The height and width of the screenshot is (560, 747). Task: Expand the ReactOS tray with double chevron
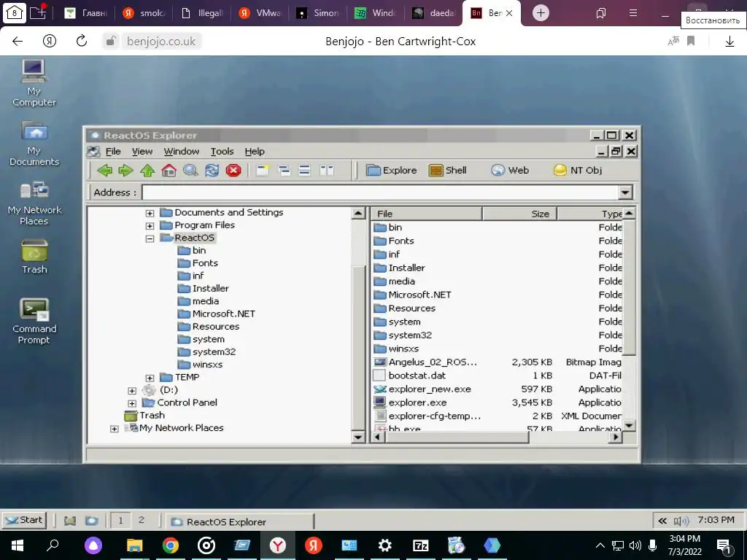[662, 521]
